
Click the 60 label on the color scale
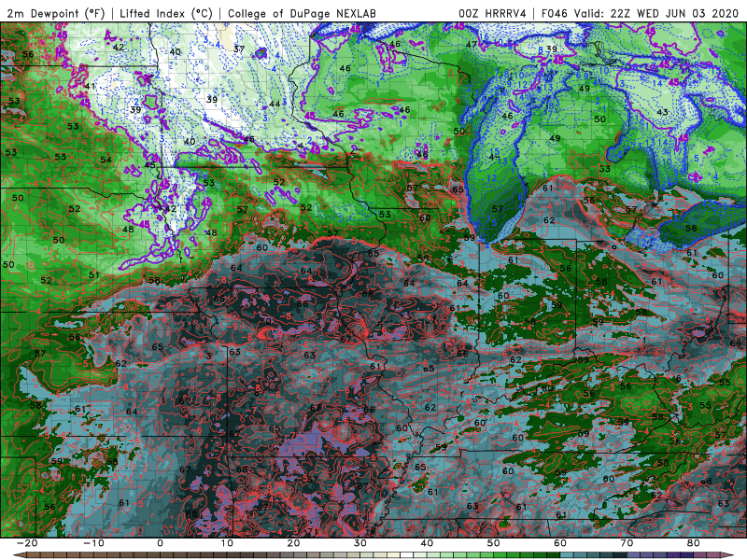pos(560,543)
